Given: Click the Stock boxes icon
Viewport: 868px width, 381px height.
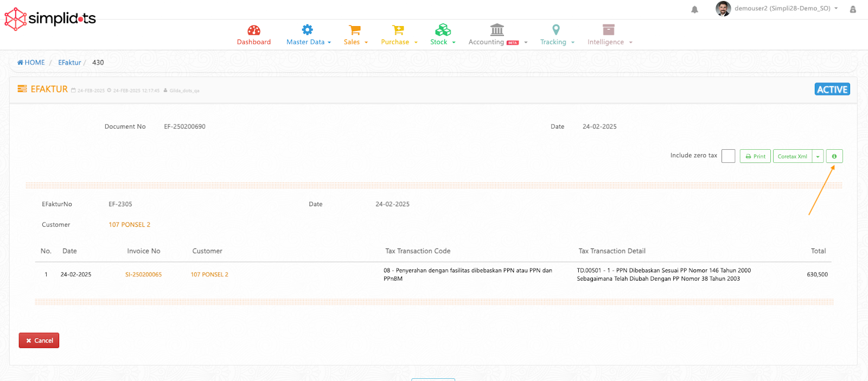Looking at the screenshot, I should (443, 30).
